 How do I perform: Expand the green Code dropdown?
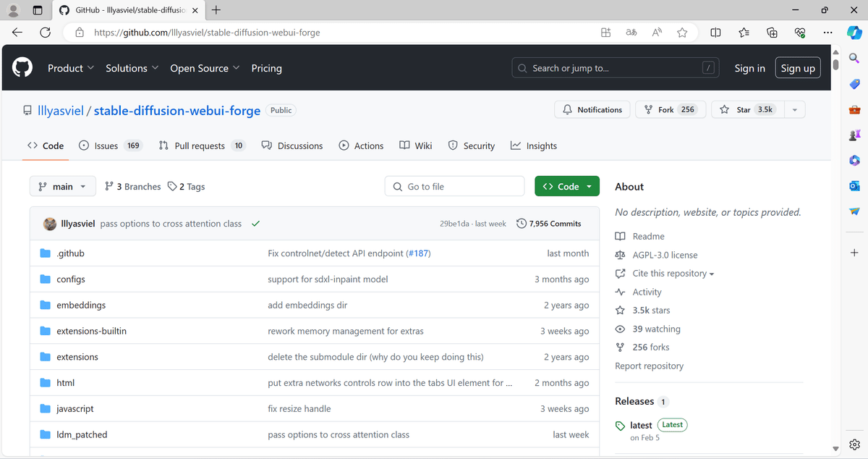(567, 187)
